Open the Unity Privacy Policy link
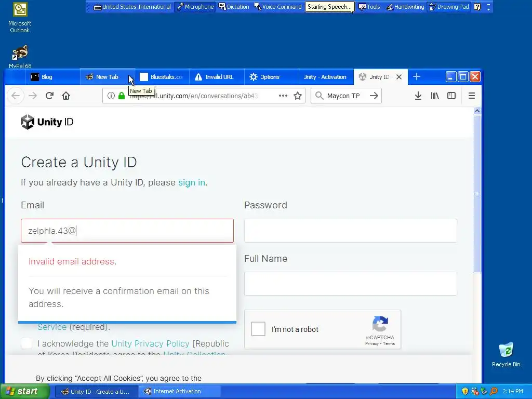Image resolution: width=532 pixels, height=399 pixels. 150,344
